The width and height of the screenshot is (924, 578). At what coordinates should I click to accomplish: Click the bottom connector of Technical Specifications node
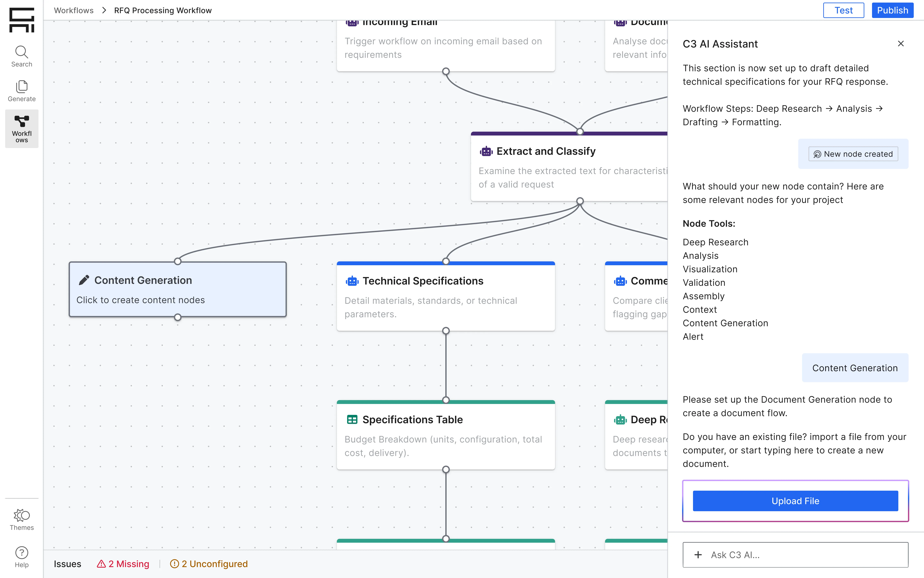(446, 331)
